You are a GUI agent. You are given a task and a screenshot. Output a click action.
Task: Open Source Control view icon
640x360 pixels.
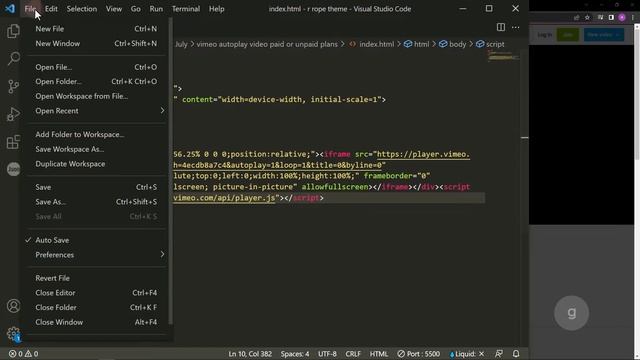click(x=13, y=87)
